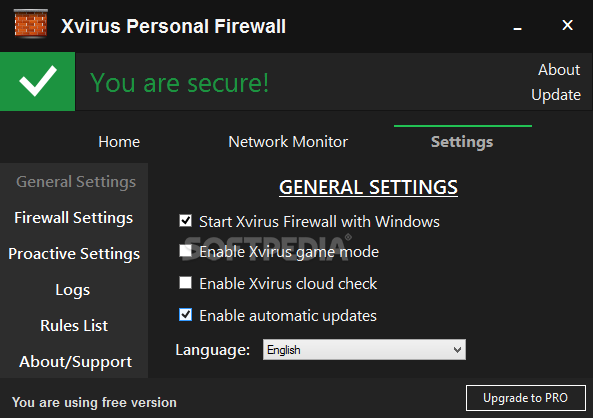Tick the Enable Xvirus cloud check box
This screenshot has height=418, width=593.
point(185,283)
